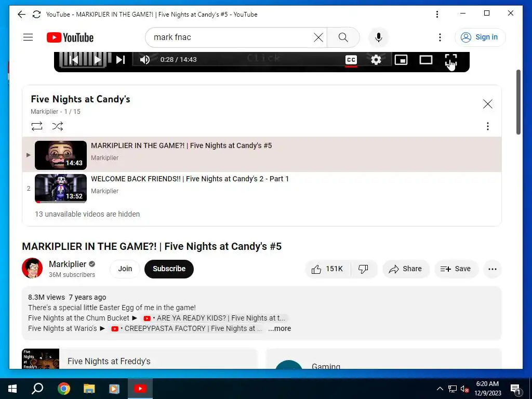This screenshot has height=399, width=532.
Task: Close the Five Nights at Candy's playlist panel
Action: 487,104
